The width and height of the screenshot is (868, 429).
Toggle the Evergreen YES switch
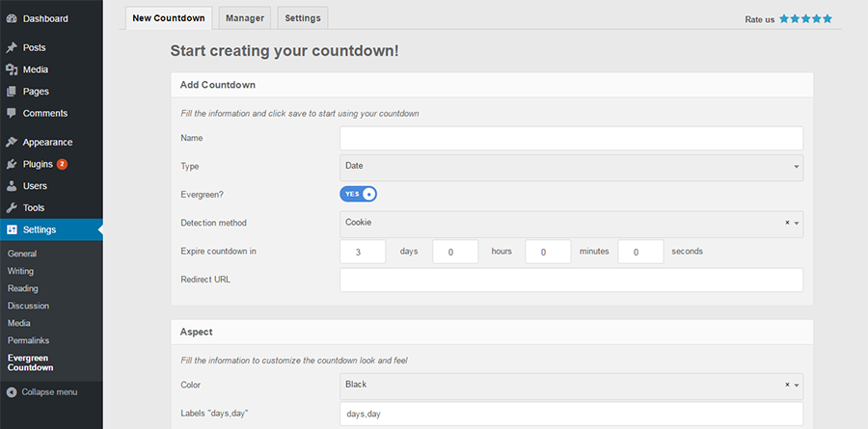coord(358,195)
